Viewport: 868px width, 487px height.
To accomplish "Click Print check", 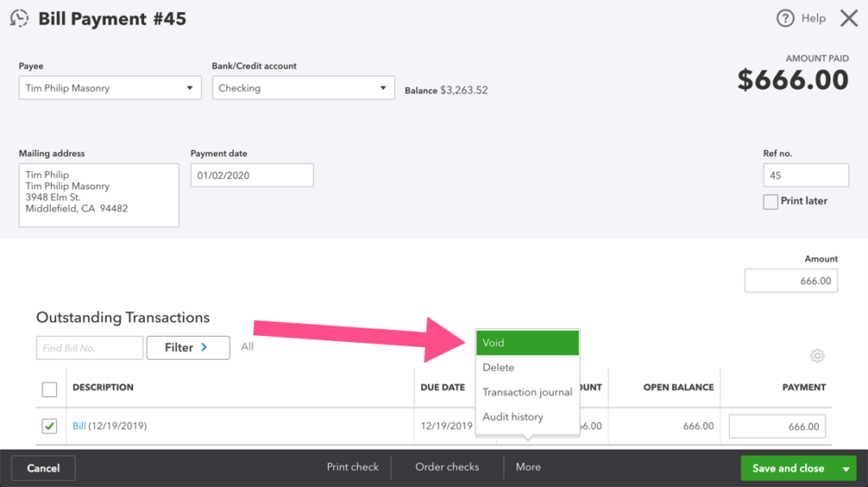I will [x=353, y=467].
